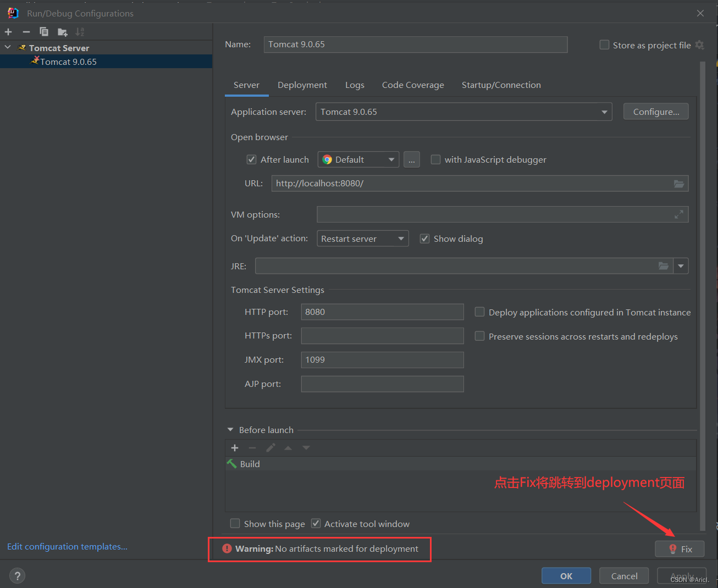The height and width of the screenshot is (588, 718).
Task: Copy the selected configuration
Action: point(44,32)
